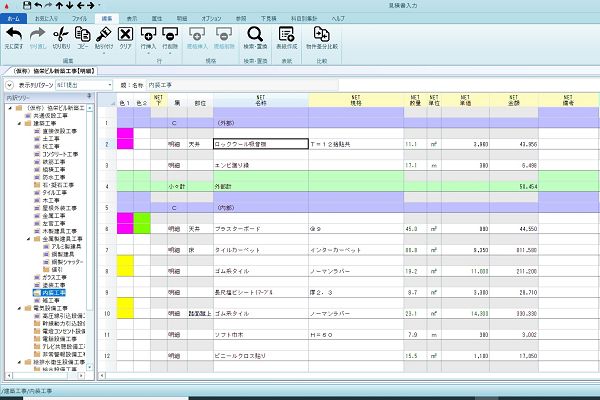The width and height of the screenshot is (600, 400).
Task: Click the 表紙作成 cover creation icon
Action: click(x=286, y=34)
